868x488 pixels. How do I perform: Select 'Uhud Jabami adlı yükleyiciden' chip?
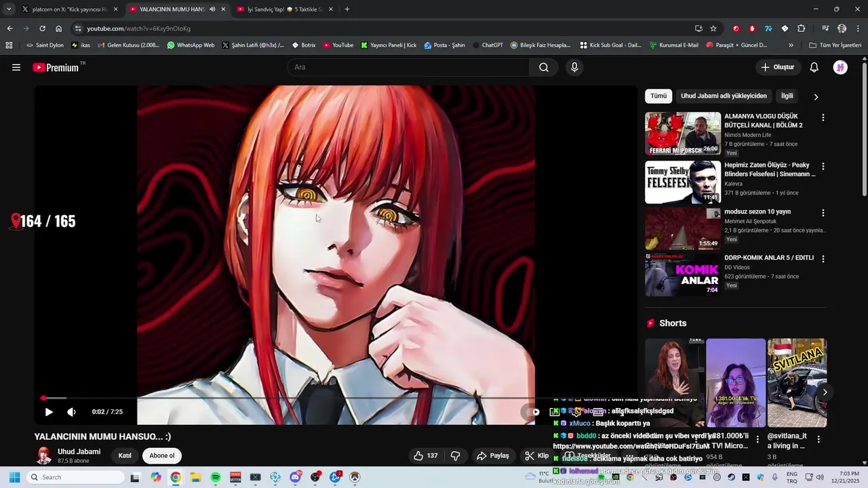point(724,96)
